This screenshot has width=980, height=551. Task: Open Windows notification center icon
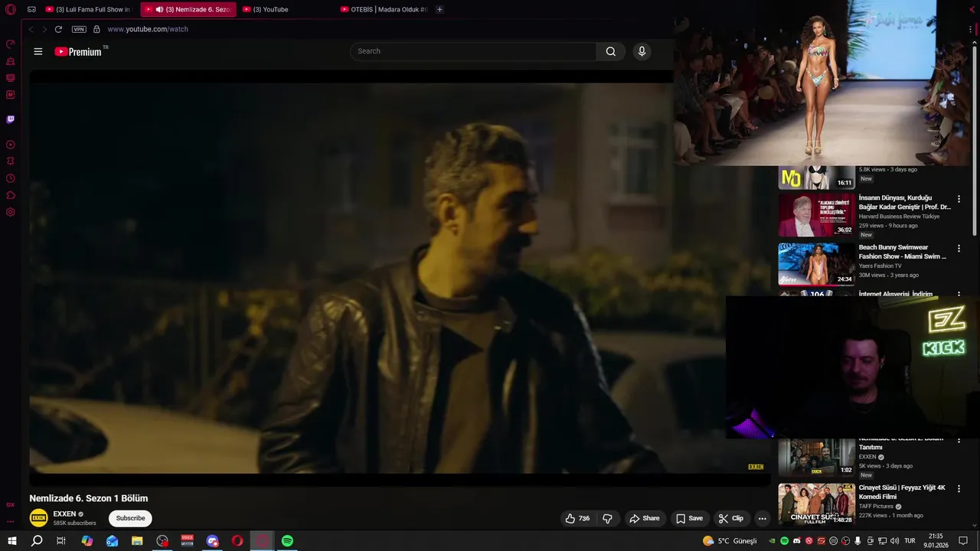(963, 541)
